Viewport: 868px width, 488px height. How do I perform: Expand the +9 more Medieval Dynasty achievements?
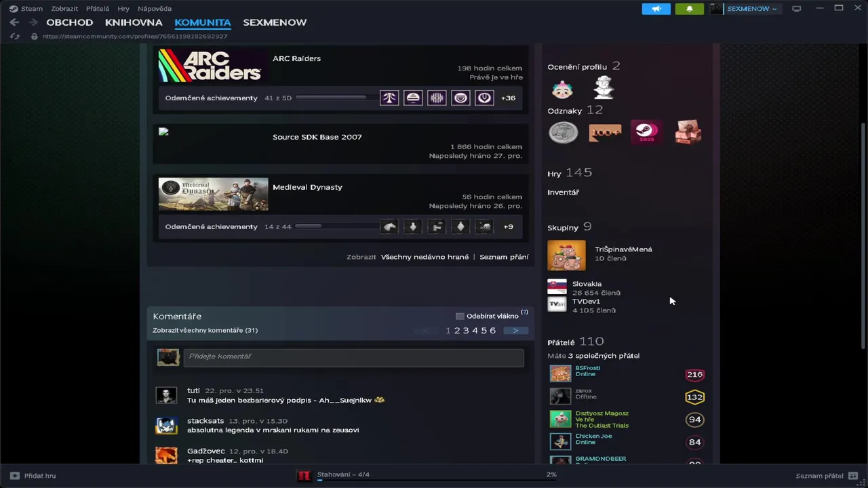508,226
